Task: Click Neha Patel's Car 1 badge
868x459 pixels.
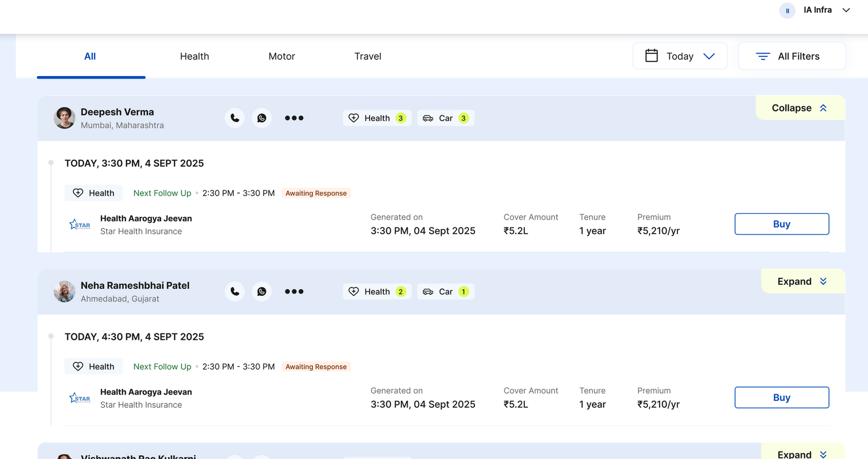Action: point(445,292)
